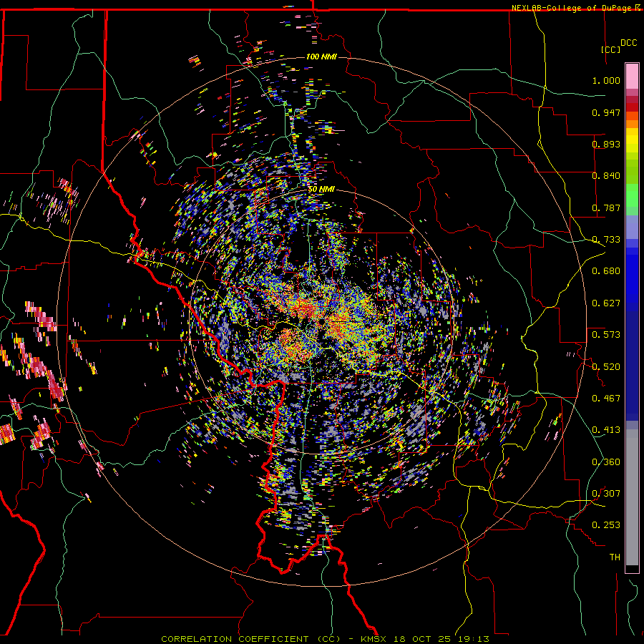
Task: Click the 1.000 legend value
Action: [606, 80]
